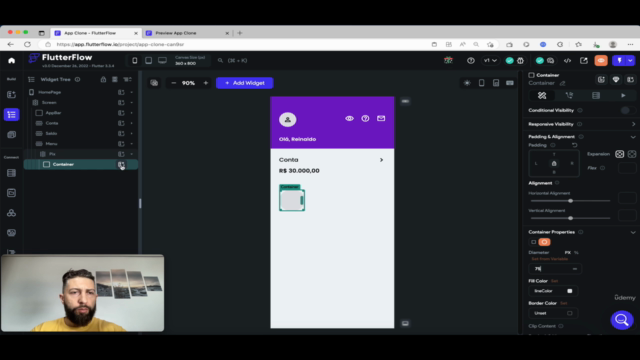This screenshot has width=640, height=360.
Task: Open Widget Tree expand/collapse options
Action: pos(127,80)
